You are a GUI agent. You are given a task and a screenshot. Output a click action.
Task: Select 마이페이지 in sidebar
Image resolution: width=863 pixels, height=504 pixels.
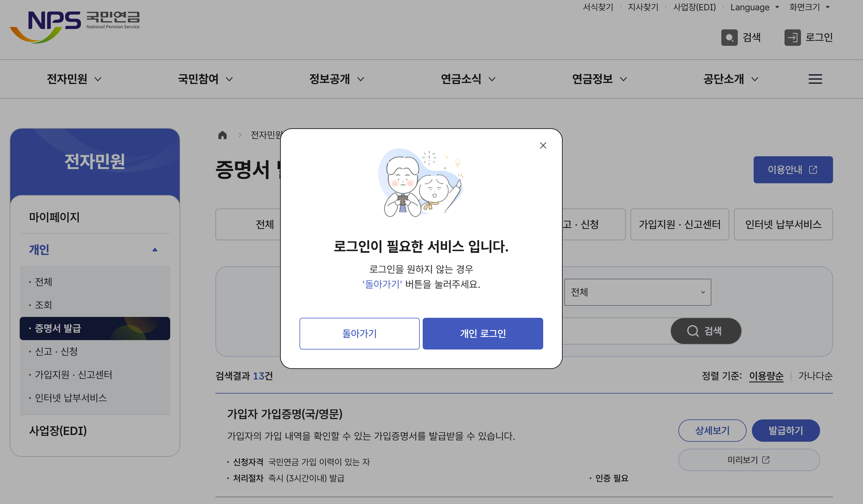tap(54, 217)
